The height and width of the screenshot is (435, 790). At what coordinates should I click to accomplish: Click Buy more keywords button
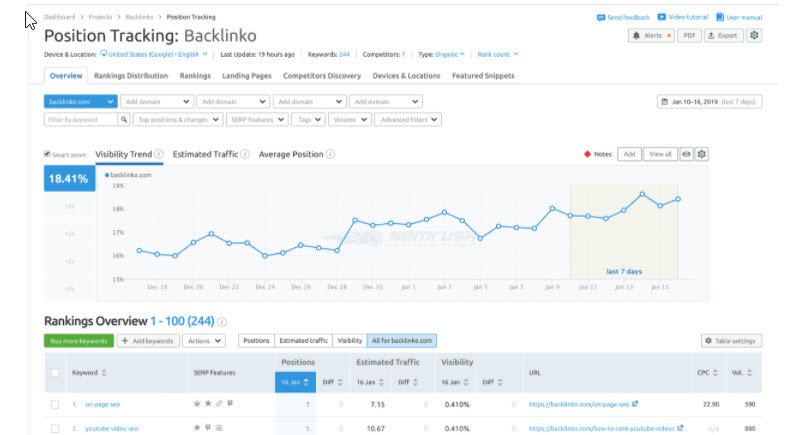[x=79, y=341]
